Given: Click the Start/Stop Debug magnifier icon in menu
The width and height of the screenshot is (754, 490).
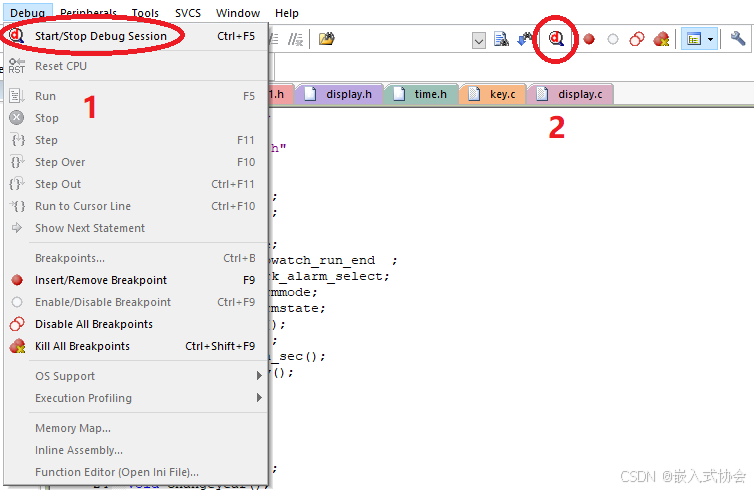Looking at the screenshot, I should point(16,36).
